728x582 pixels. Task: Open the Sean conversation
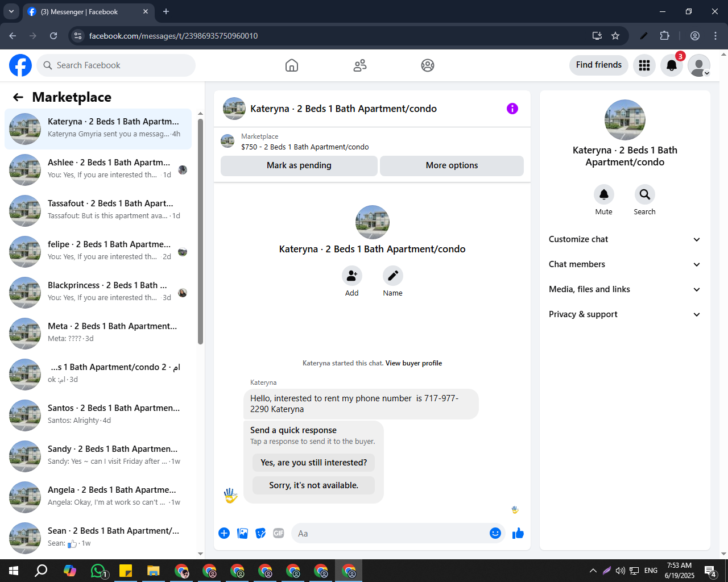(98, 538)
